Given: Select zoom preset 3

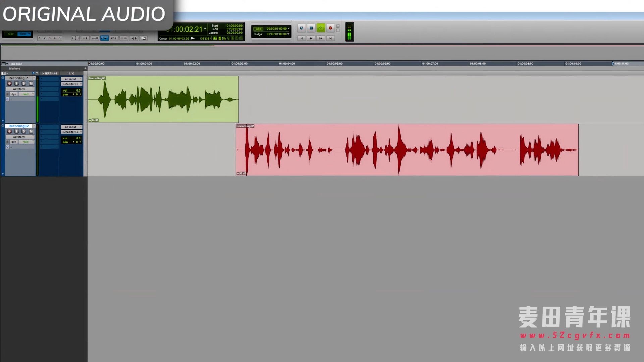Looking at the screenshot, I should [50, 38].
